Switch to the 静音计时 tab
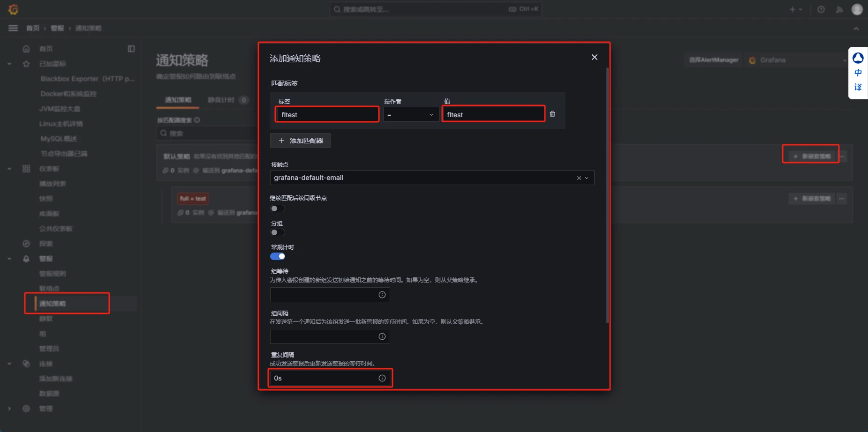This screenshot has width=868, height=432. [228, 100]
